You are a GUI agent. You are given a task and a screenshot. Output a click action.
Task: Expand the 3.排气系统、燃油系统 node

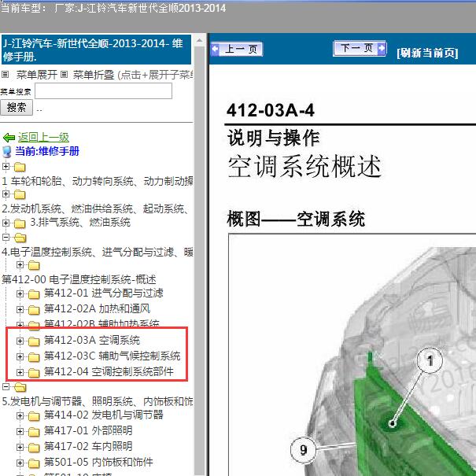coord(6,223)
